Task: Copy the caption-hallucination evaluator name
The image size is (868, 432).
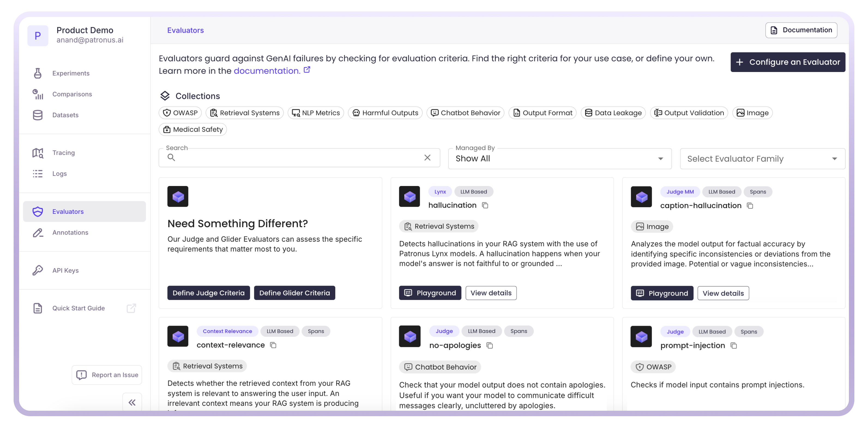Action: (750, 206)
